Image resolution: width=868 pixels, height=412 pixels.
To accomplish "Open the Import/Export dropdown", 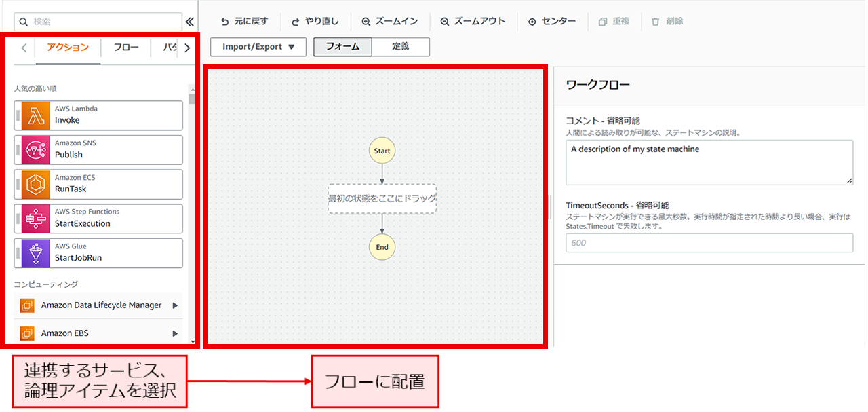I will click(x=258, y=47).
